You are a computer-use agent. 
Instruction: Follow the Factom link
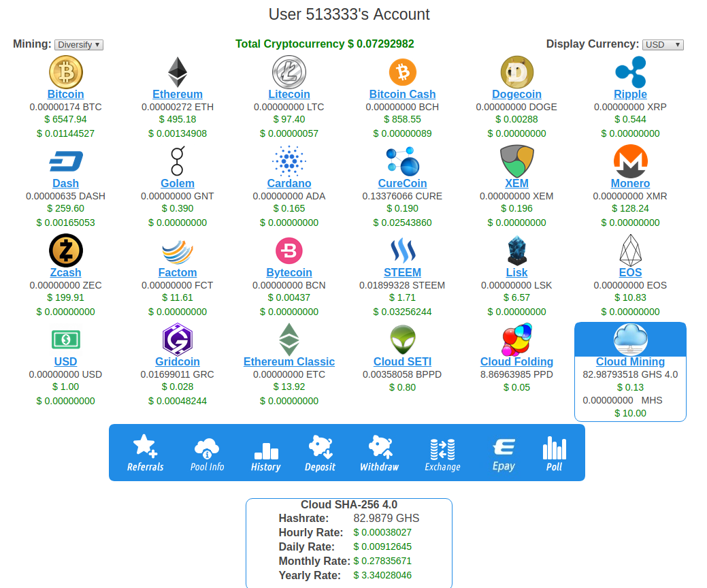click(x=178, y=273)
